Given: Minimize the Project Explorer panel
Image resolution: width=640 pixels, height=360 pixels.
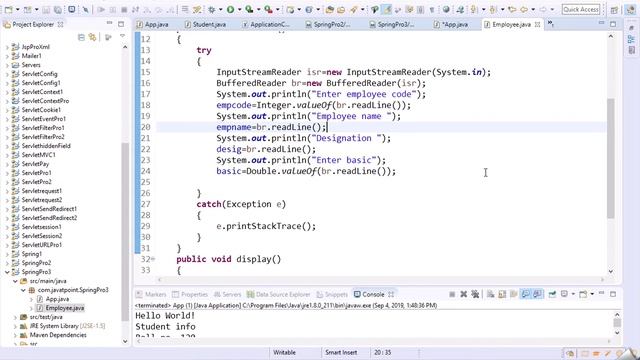Looking at the screenshot, I should coord(109,23).
